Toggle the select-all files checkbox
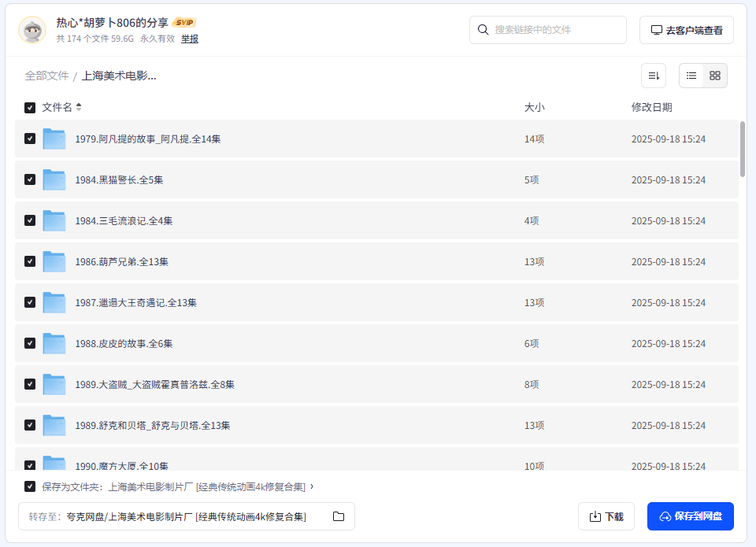The height and width of the screenshot is (547, 756). [x=30, y=107]
